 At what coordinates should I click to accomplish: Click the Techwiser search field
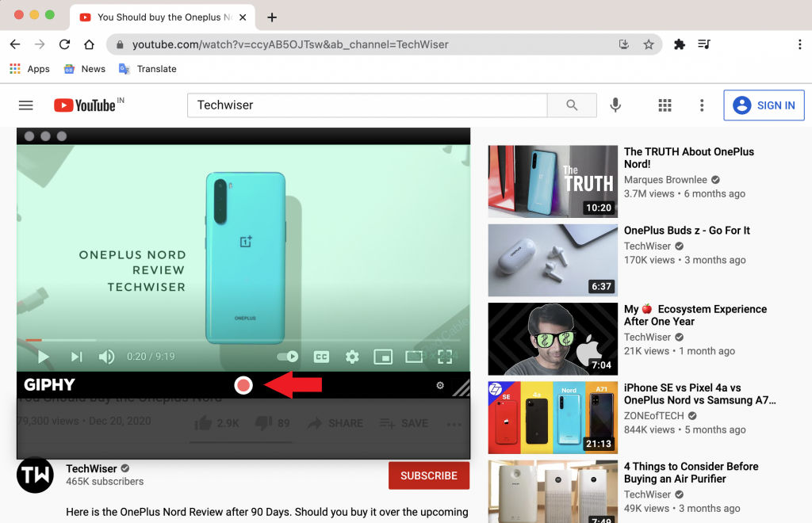(367, 105)
